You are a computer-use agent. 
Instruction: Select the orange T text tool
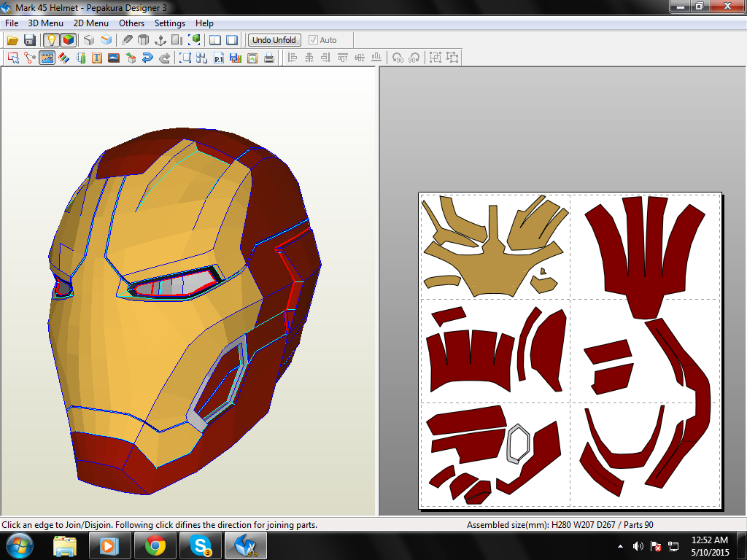point(97,58)
